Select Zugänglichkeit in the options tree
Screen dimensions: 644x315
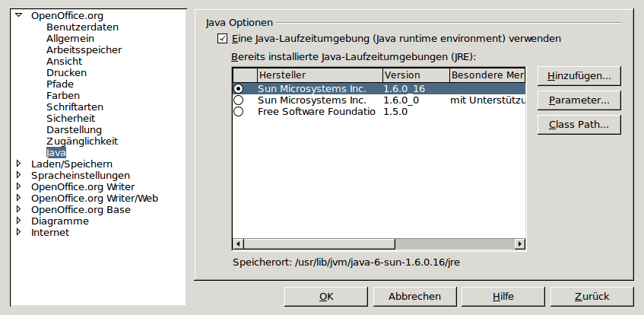click(82, 142)
